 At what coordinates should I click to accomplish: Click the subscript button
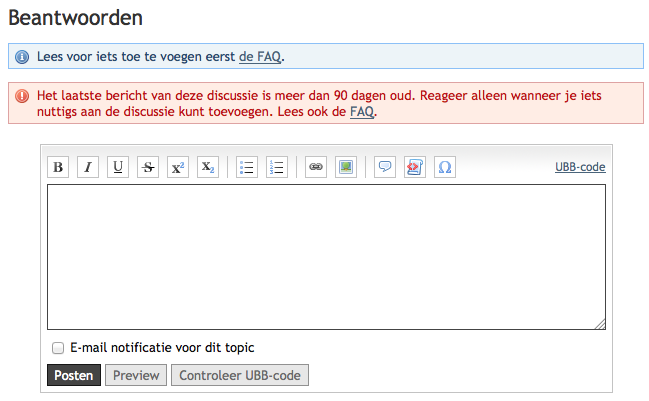click(x=208, y=167)
